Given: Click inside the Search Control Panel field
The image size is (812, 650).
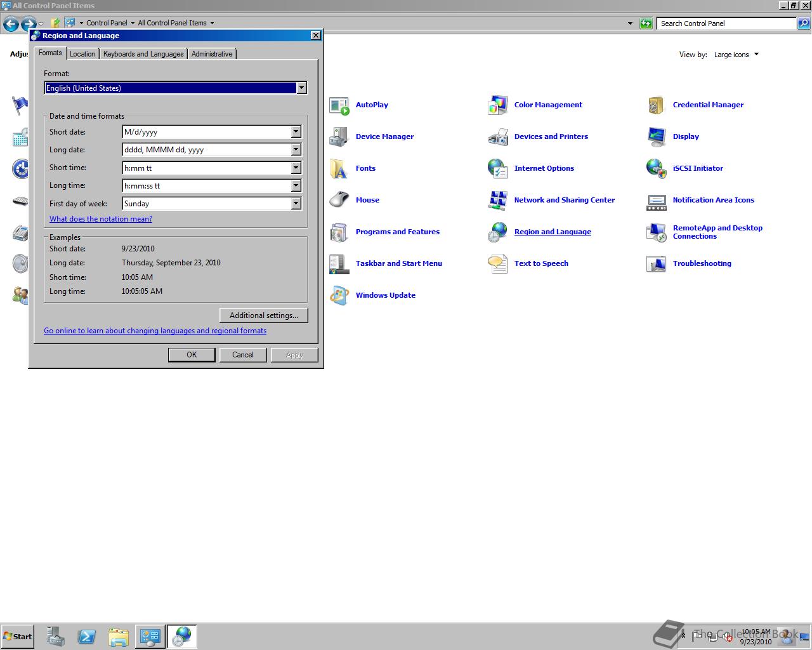Looking at the screenshot, I should 727,23.
